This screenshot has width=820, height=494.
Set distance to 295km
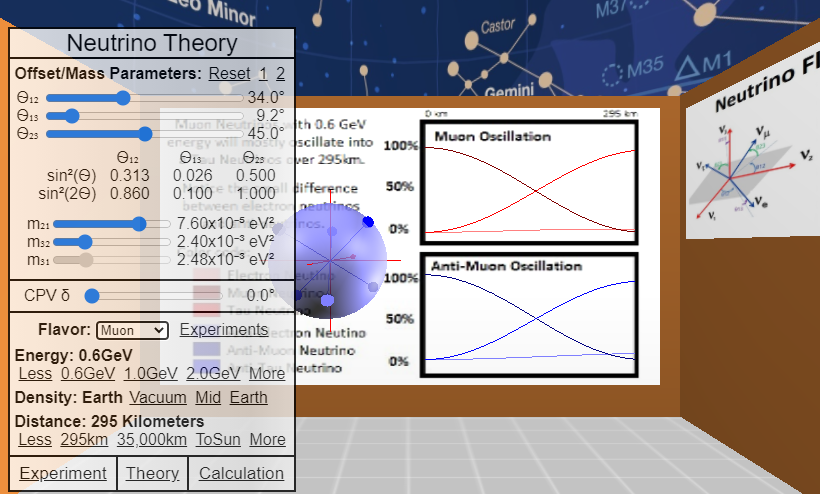point(84,440)
